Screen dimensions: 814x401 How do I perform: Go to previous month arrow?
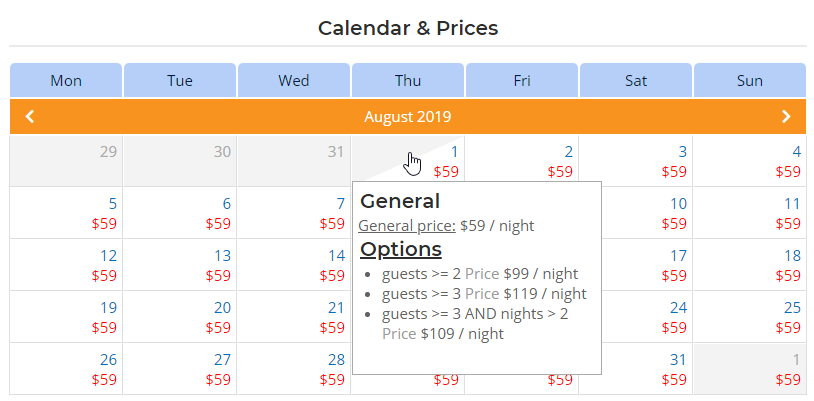tap(30, 117)
